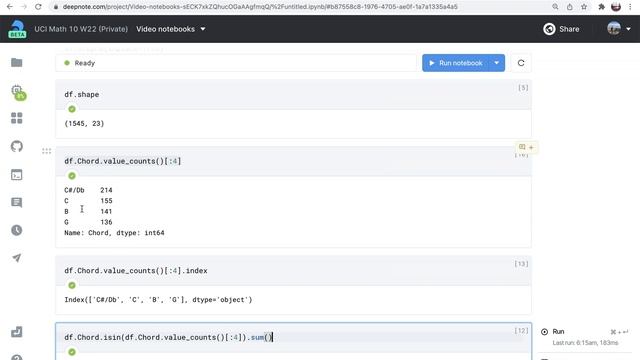Click the browser zoom magnifier icon
This screenshot has width=640, height=360.
coord(555,7)
